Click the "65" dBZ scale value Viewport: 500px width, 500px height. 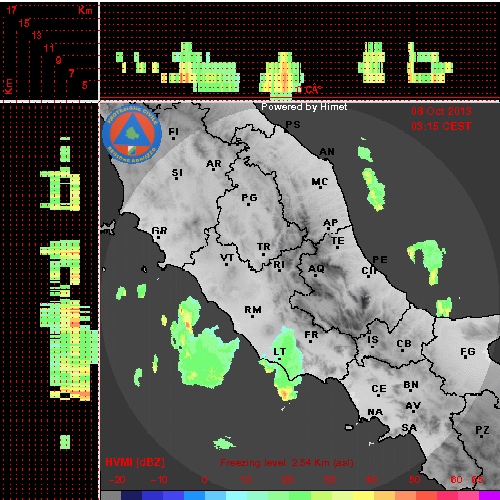coord(477,480)
